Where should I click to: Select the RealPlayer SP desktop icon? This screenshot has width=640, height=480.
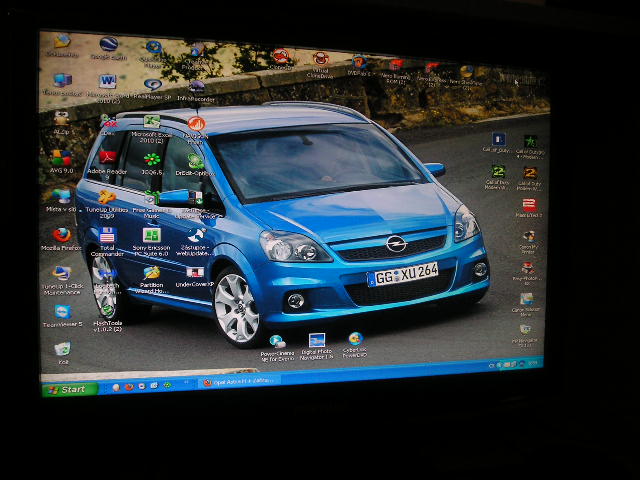(152, 86)
